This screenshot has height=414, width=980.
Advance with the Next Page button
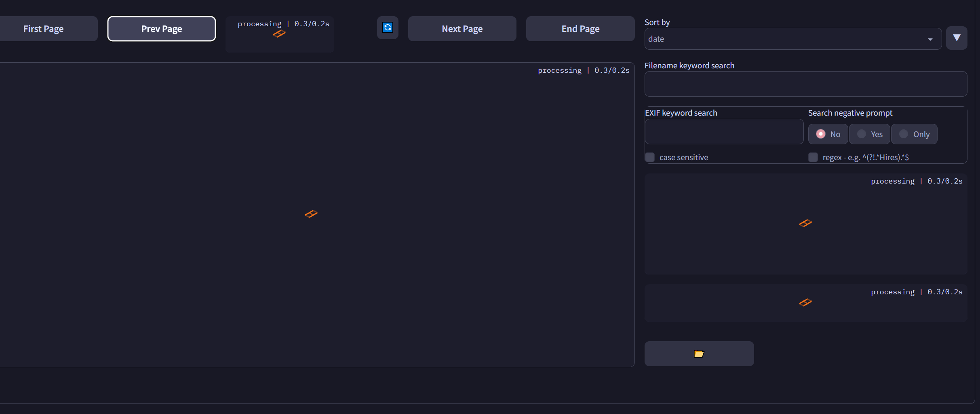click(x=462, y=28)
